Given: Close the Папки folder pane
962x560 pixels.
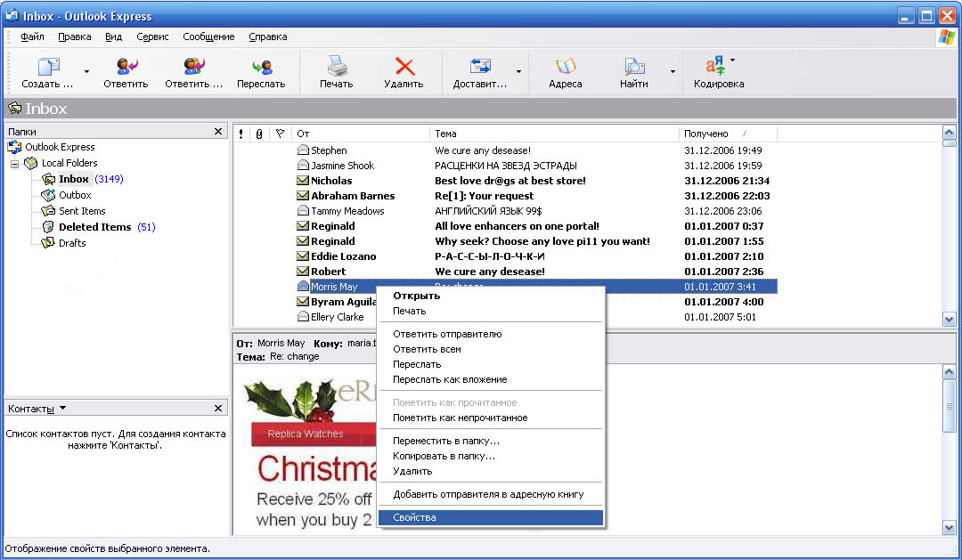Looking at the screenshot, I should (x=218, y=132).
